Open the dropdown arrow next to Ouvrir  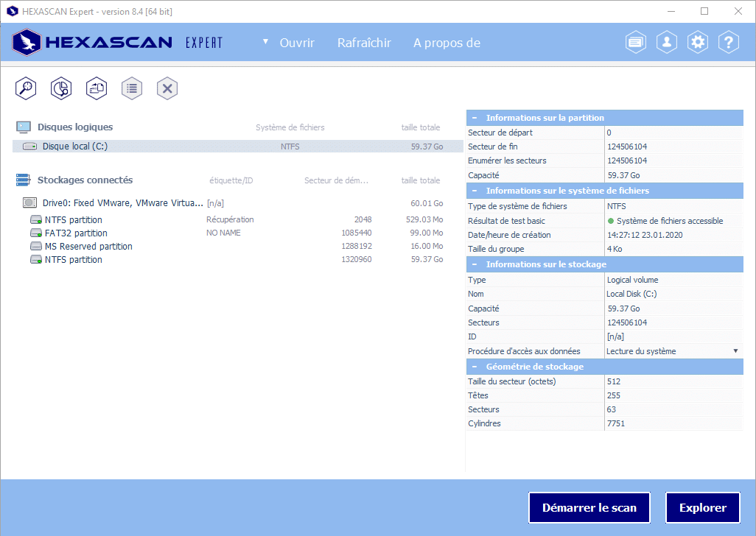[x=265, y=42]
